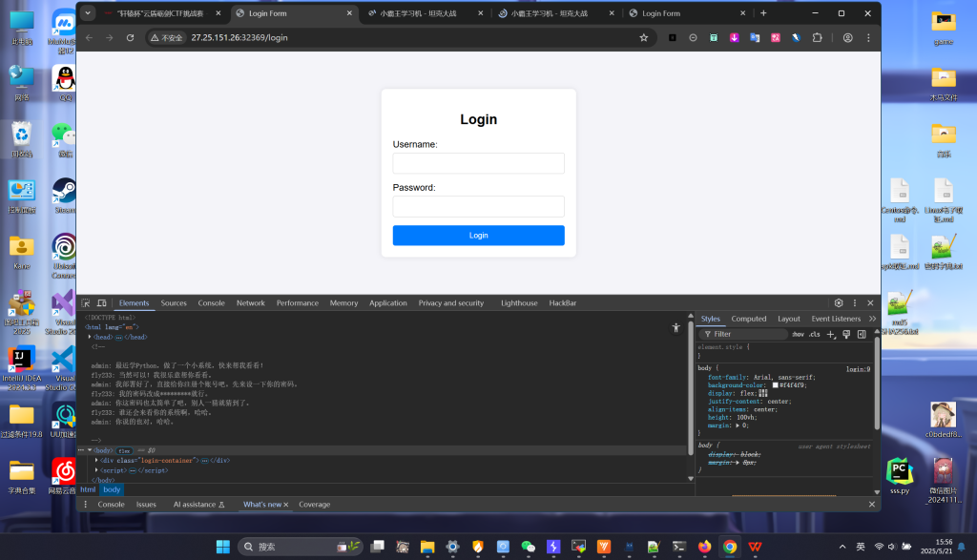The width and height of the screenshot is (977, 560).
Task: Open the Network panel
Action: coord(251,303)
